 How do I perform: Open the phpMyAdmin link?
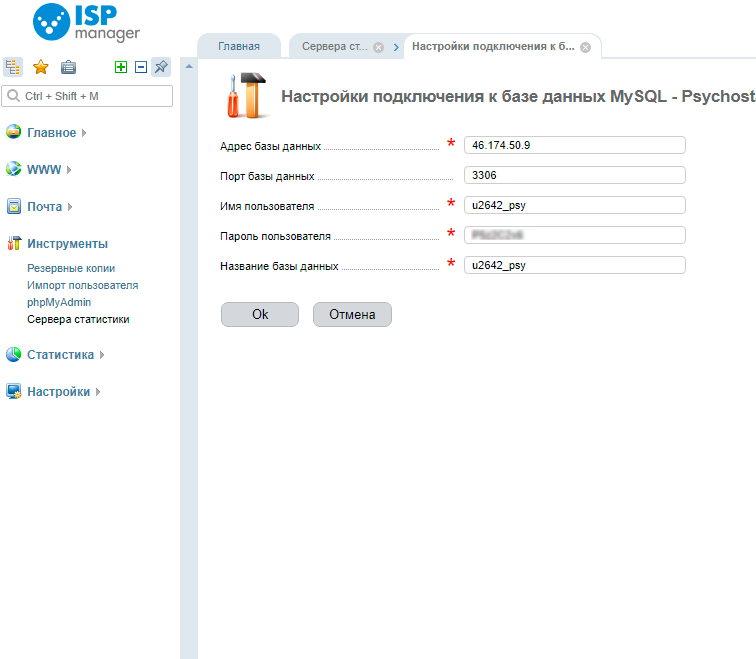tap(59, 302)
